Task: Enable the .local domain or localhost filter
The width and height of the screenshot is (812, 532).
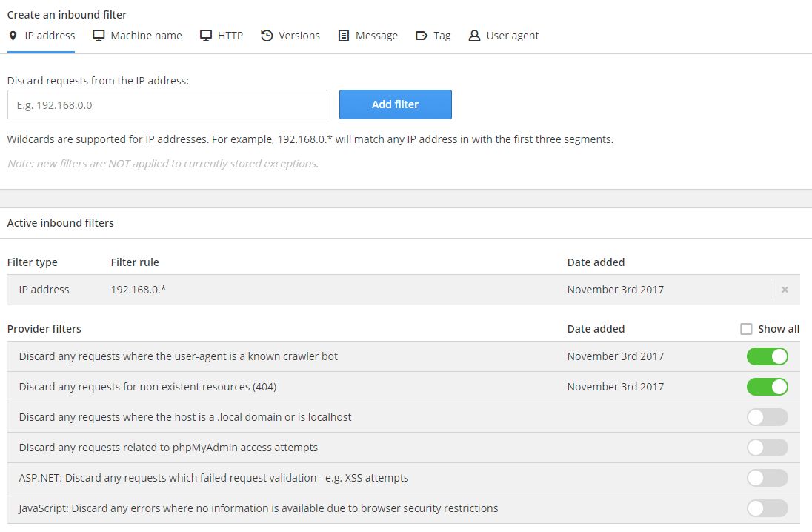Action: 767,417
